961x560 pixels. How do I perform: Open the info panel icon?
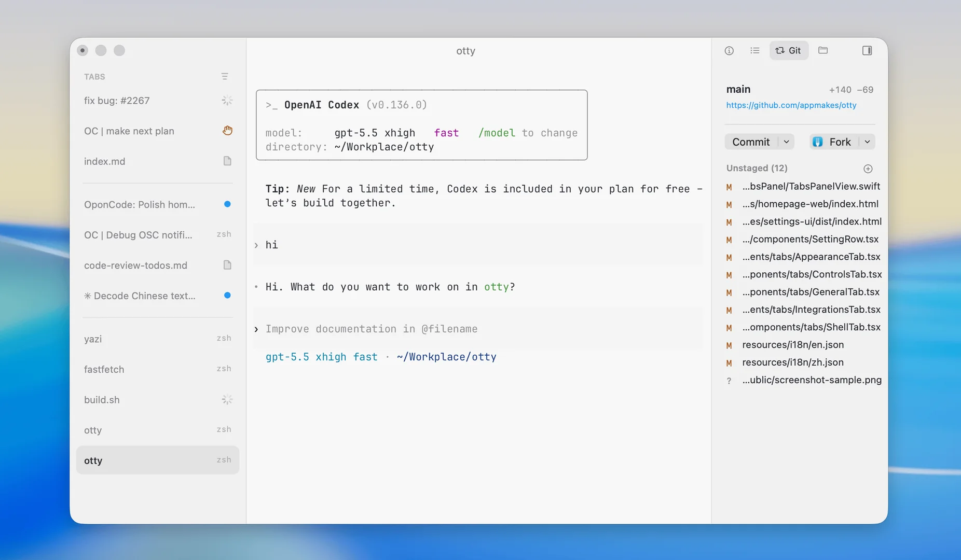[729, 50]
